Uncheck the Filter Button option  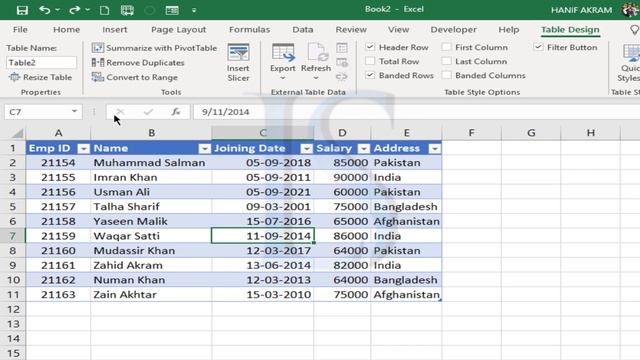tap(538, 47)
